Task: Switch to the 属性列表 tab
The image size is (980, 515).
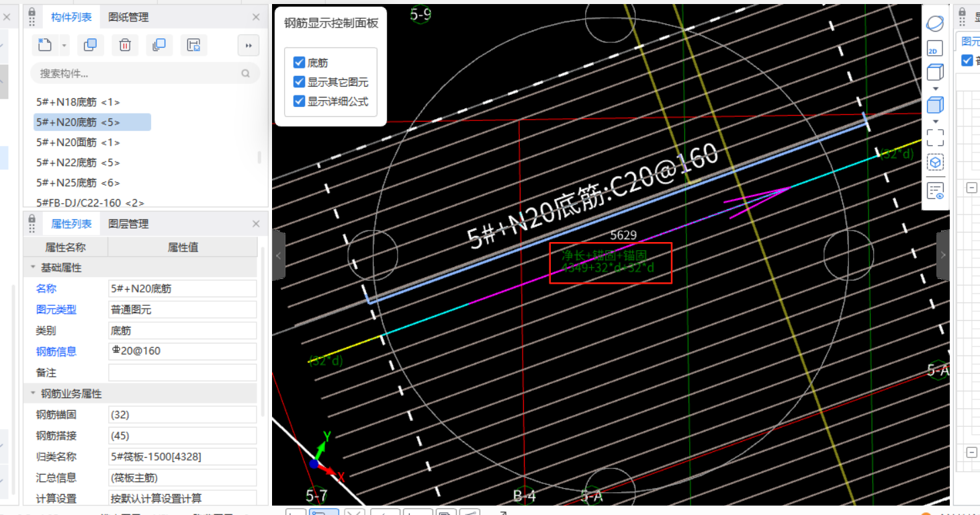Action: pyautogui.click(x=71, y=224)
